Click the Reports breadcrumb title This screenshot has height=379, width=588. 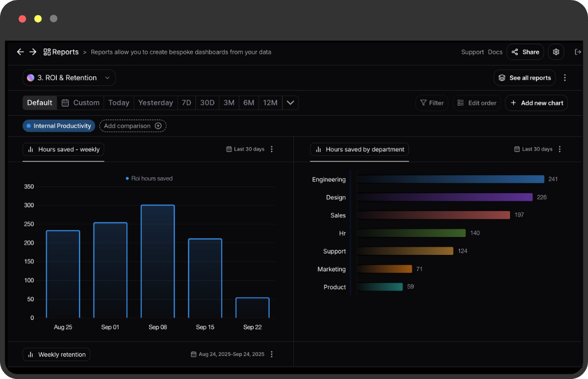click(x=66, y=51)
